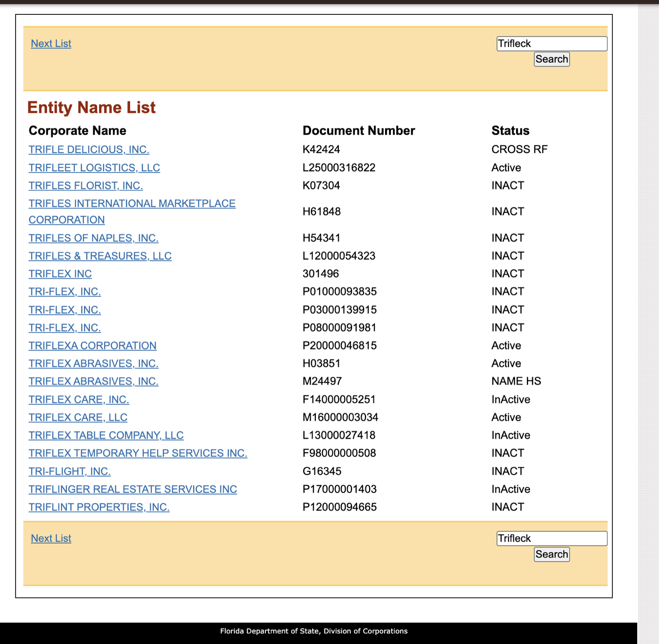Viewport: 659px width, 644px height.
Task: Select document number H54341
Action: point(322,238)
